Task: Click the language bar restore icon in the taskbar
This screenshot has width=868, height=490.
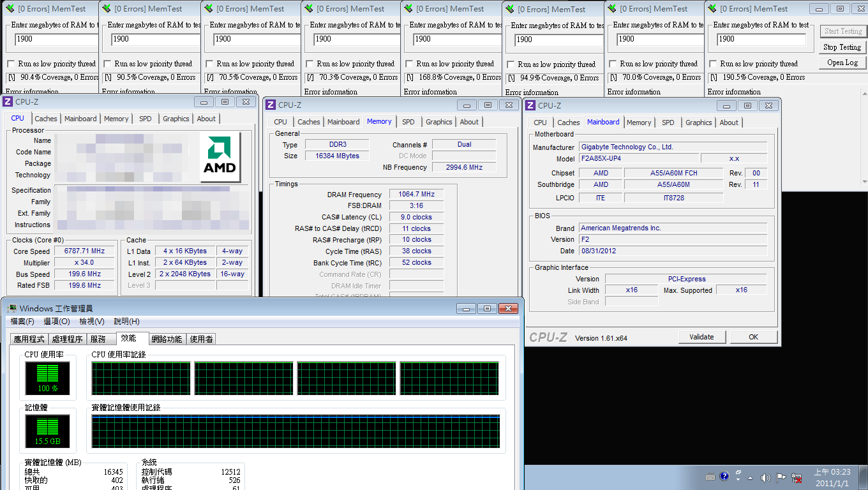Action: click(x=738, y=473)
